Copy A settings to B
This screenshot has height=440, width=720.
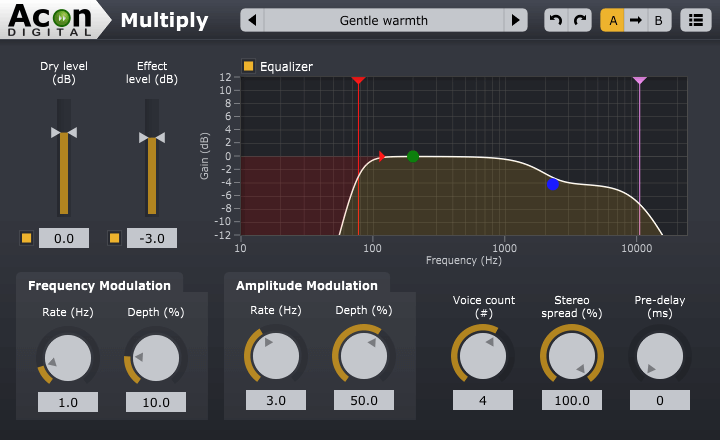(x=636, y=20)
